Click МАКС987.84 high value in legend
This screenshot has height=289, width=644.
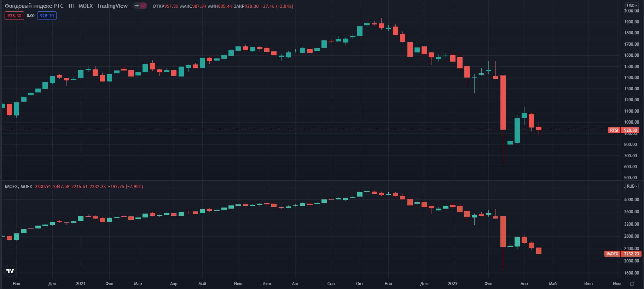point(193,6)
